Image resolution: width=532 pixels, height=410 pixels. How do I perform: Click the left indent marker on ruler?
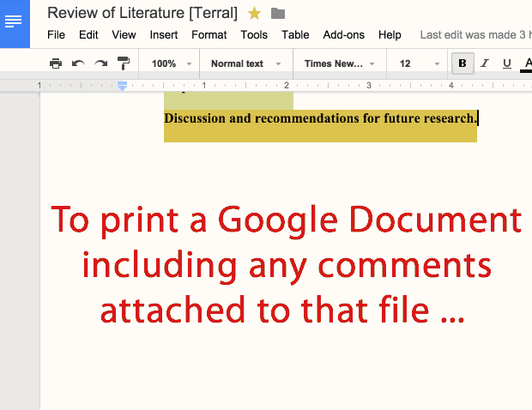coord(122,86)
